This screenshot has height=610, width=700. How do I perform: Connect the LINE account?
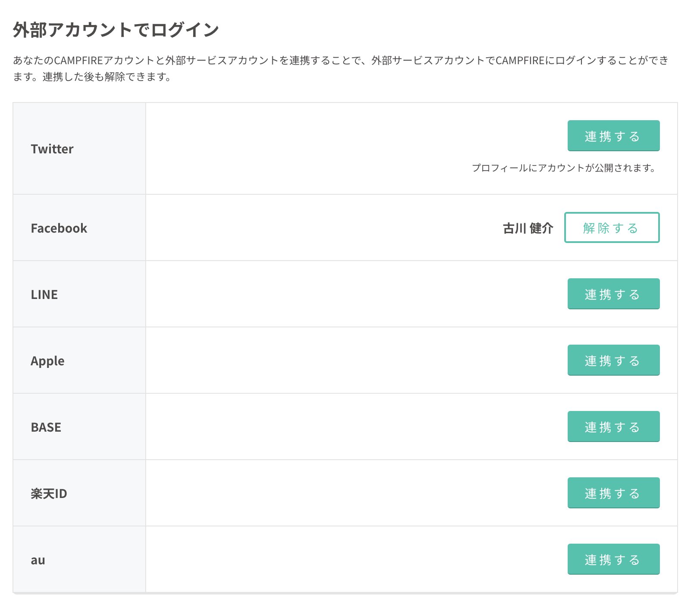click(613, 294)
